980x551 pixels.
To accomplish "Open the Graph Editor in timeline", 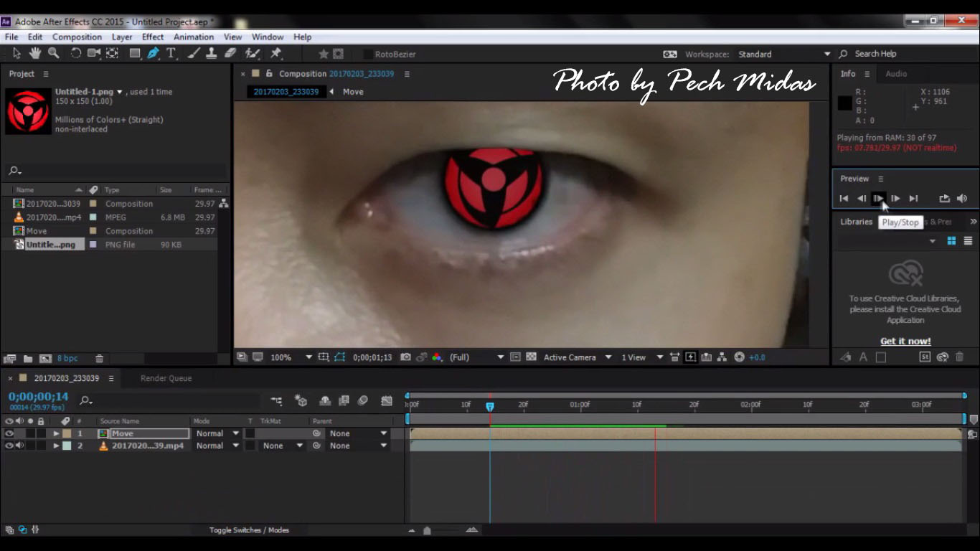I will tap(387, 400).
